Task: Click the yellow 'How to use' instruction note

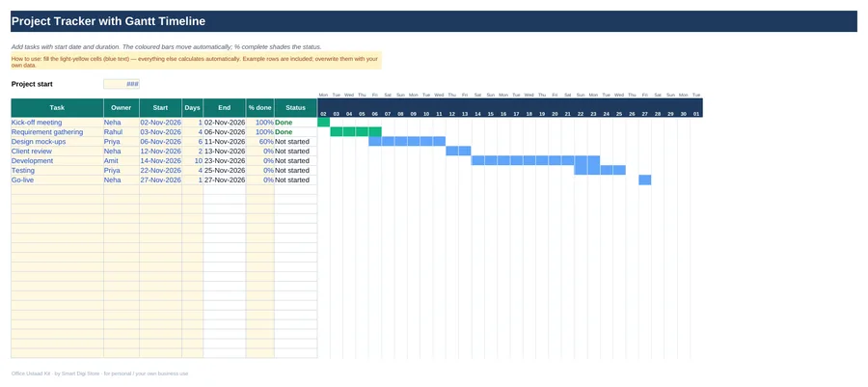Action: (197, 61)
